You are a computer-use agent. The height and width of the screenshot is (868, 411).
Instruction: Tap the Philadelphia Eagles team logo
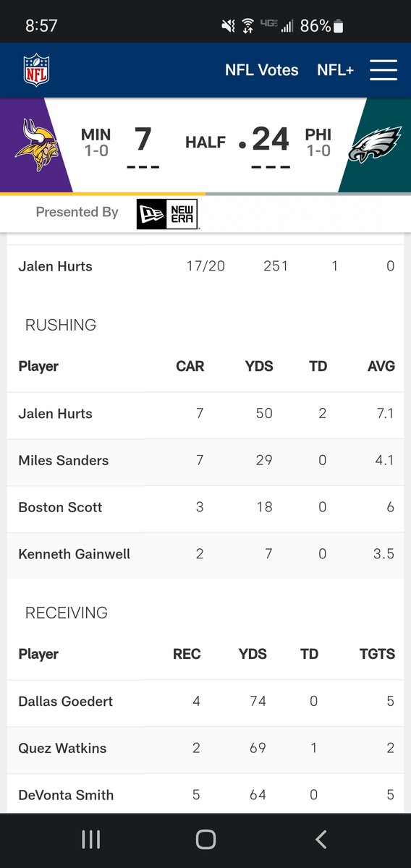[375, 145]
